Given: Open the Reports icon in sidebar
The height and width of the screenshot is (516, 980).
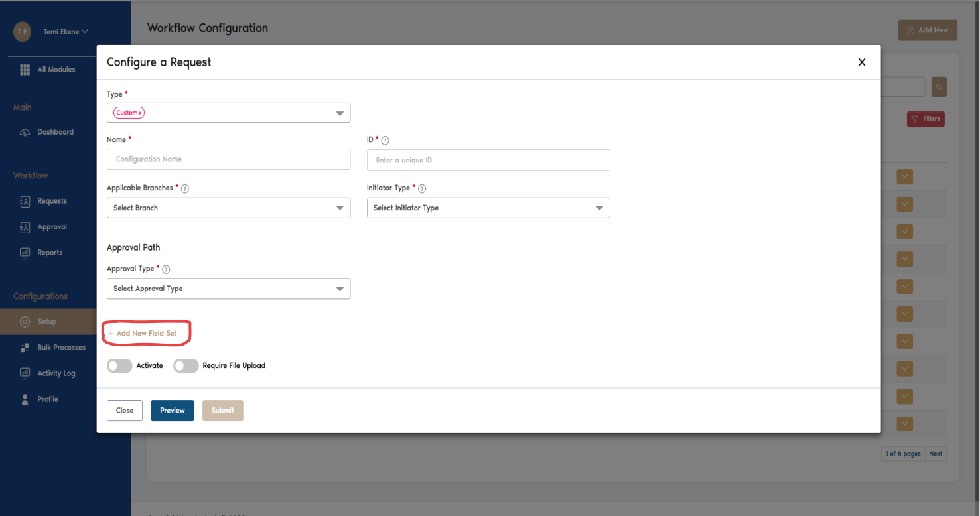Looking at the screenshot, I should click(26, 252).
